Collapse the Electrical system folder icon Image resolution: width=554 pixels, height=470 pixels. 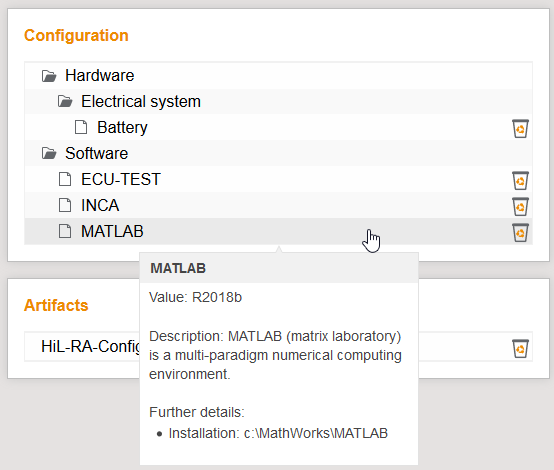[x=65, y=102]
